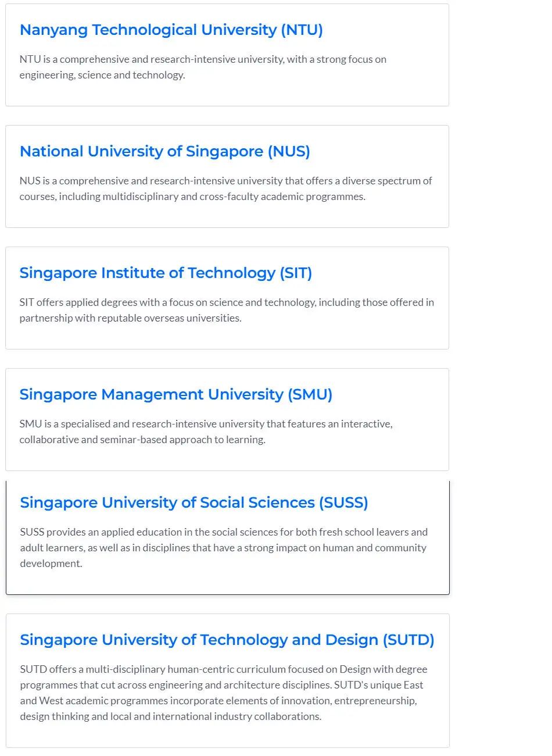Click the SIT description about applied degrees
The width and height of the screenshot is (552, 756).
[x=227, y=310]
